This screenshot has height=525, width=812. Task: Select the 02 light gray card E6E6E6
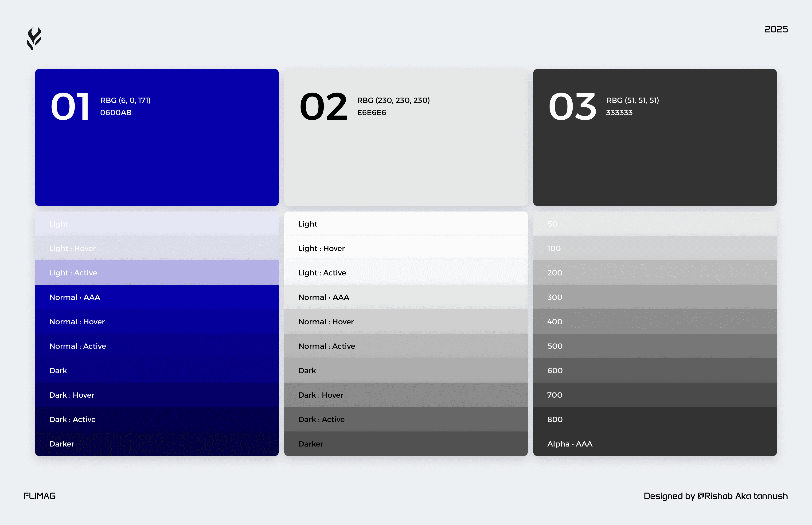click(x=406, y=137)
